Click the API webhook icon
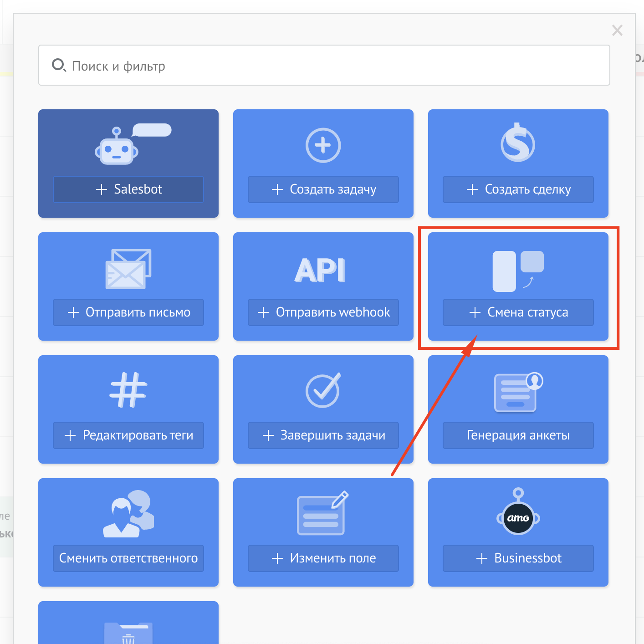This screenshot has width=644, height=644. 320,270
